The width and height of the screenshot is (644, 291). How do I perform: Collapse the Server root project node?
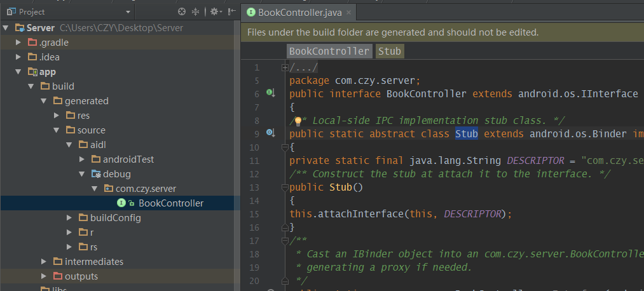[6, 28]
